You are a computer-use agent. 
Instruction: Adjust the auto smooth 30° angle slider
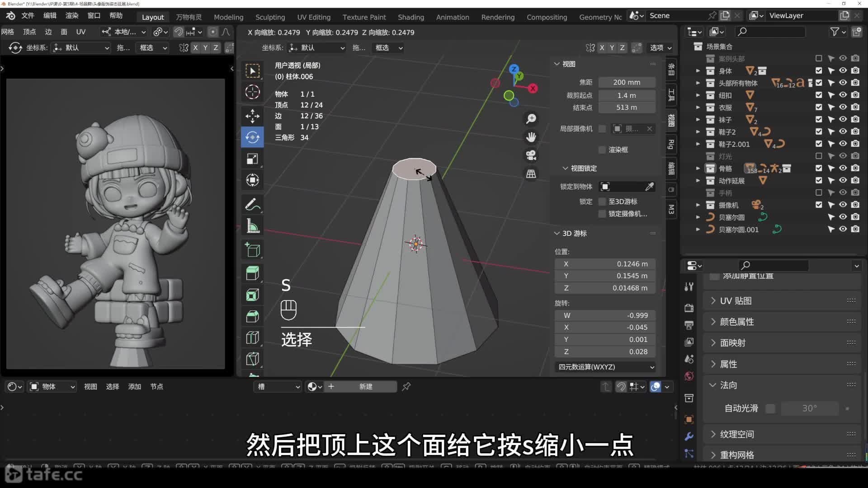coord(810,408)
